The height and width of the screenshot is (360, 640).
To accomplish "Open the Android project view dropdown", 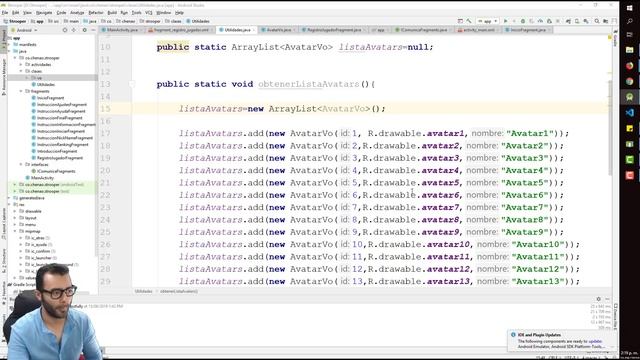I will point(24,30).
